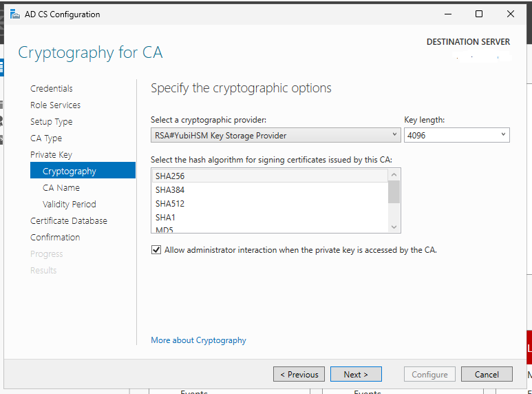Open the Private Key step

click(51, 155)
